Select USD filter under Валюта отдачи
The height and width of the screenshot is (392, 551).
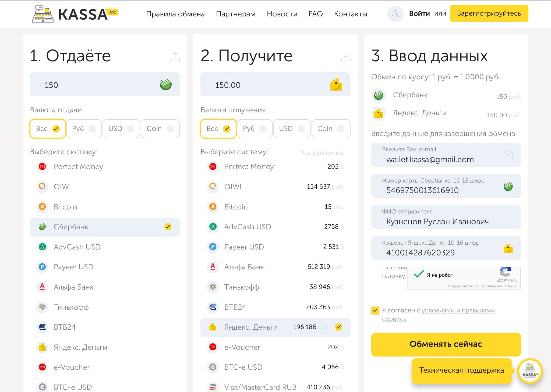tap(121, 129)
